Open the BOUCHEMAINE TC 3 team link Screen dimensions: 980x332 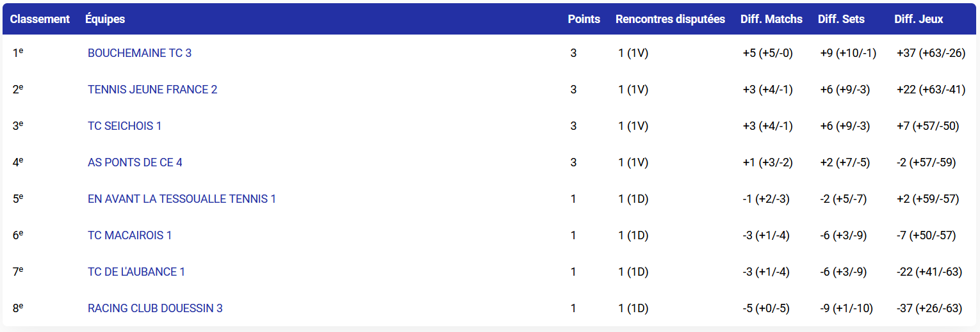pyautogui.click(x=140, y=53)
